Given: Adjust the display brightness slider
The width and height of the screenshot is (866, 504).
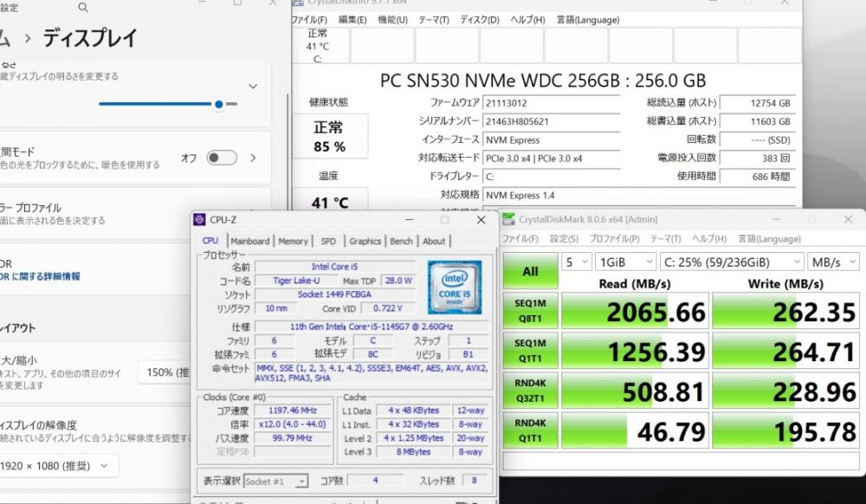Looking at the screenshot, I should pyautogui.click(x=168, y=104).
